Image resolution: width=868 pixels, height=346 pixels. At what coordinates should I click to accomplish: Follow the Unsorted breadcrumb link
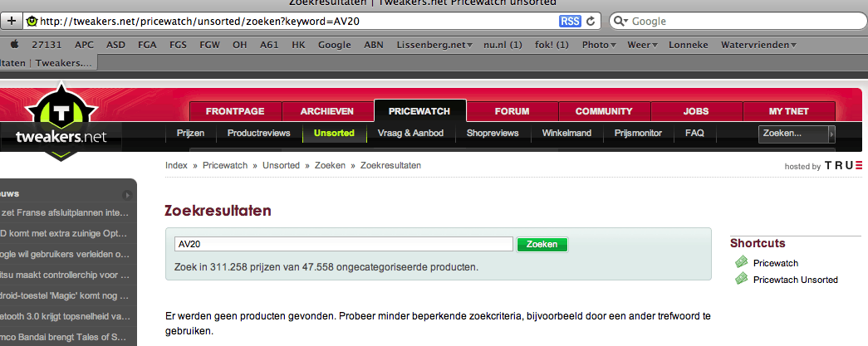coord(282,165)
